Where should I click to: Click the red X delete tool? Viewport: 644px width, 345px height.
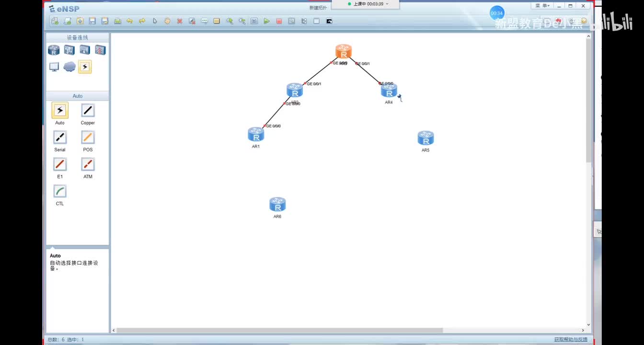[x=180, y=21]
